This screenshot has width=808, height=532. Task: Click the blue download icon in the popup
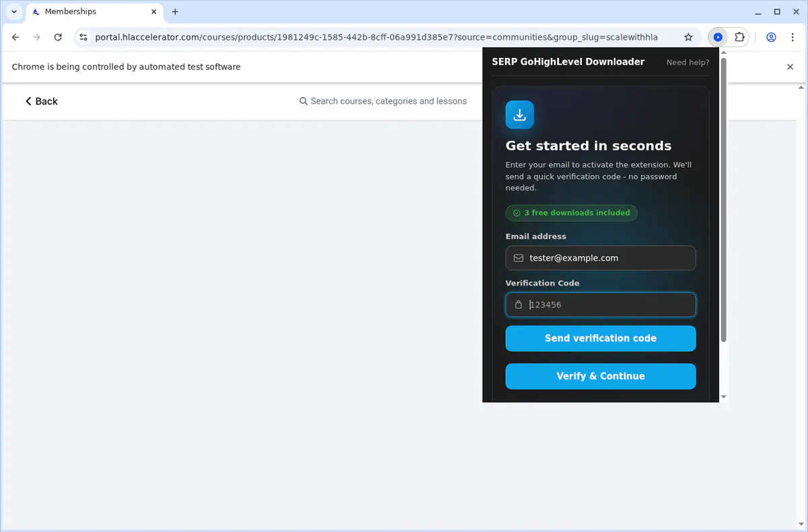(520, 115)
